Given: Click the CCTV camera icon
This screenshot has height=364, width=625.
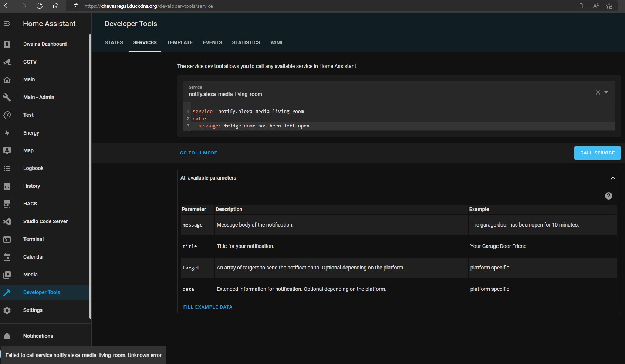Looking at the screenshot, I should 7,62.
